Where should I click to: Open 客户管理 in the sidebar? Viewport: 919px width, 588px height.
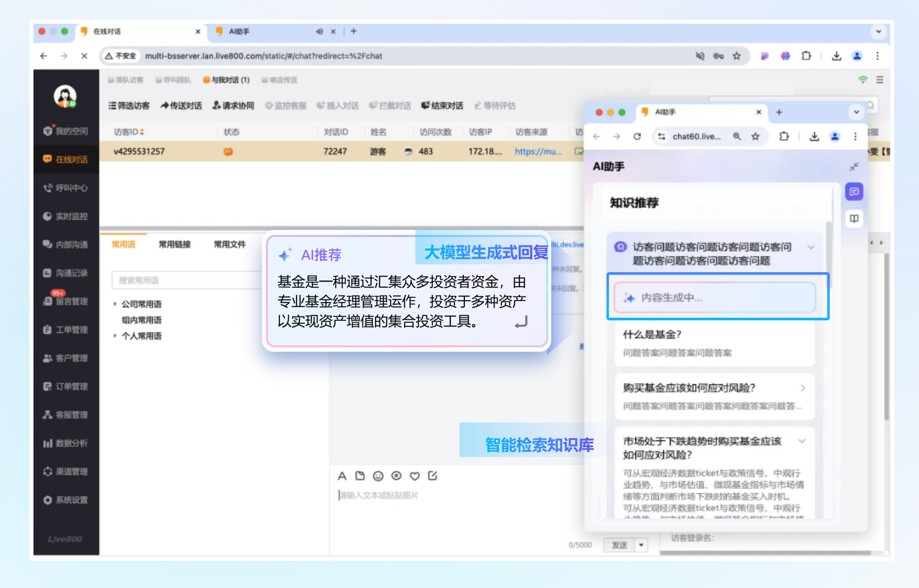66,358
